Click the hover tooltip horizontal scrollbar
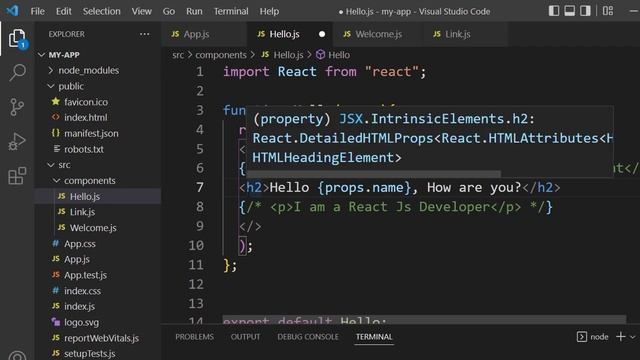 pos(373,174)
